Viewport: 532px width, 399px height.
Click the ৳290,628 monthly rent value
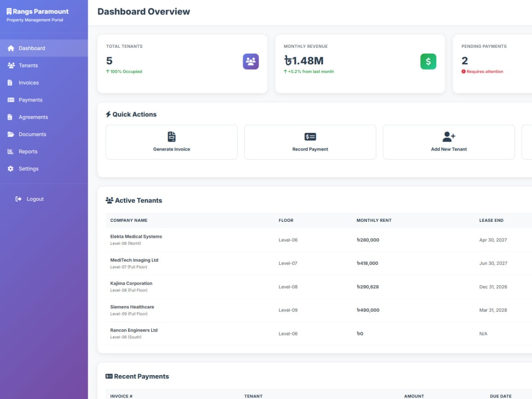[368, 287]
